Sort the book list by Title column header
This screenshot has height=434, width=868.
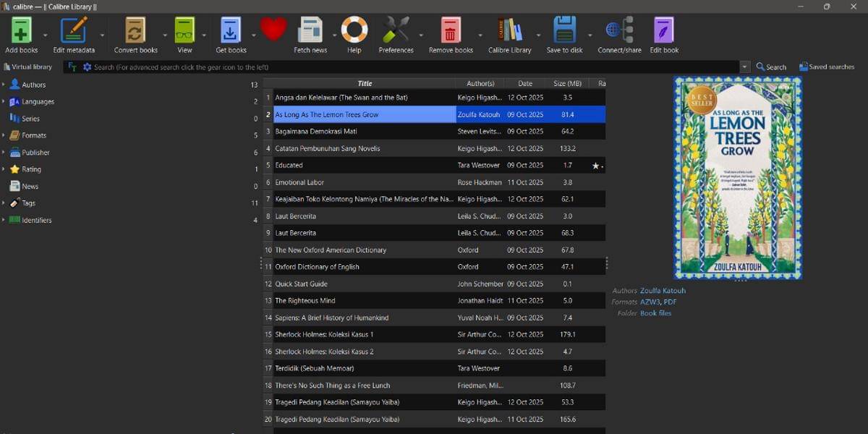pos(365,83)
